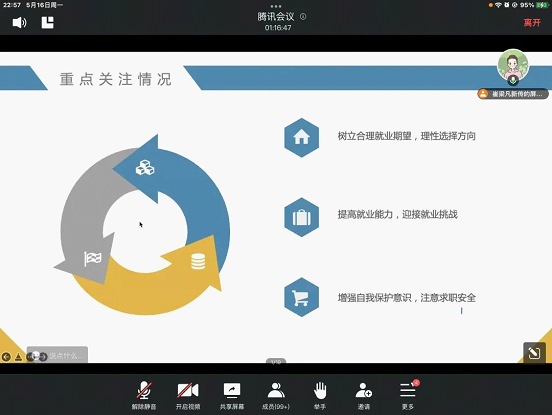The height and width of the screenshot is (415, 552).
Task: Open the 成员 members list
Action: pos(276,396)
